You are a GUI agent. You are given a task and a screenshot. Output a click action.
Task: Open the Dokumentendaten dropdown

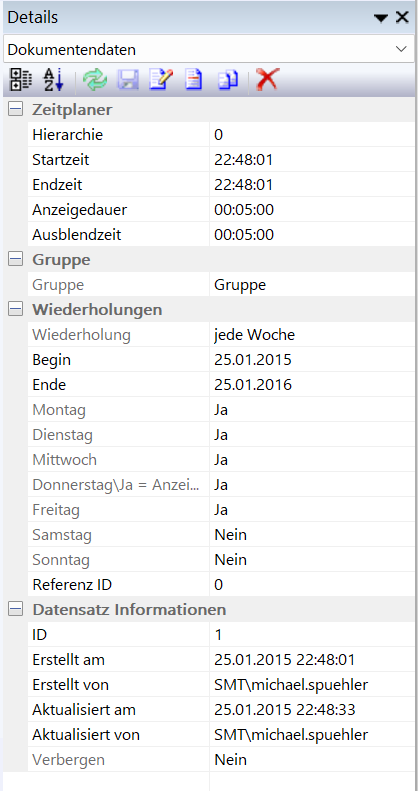pos(209,49)
